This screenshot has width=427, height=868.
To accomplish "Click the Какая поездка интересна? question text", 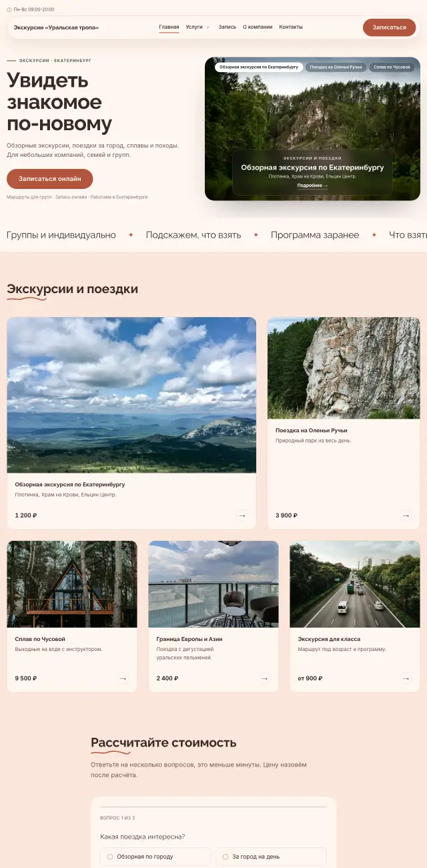I will tap(143, 837).
